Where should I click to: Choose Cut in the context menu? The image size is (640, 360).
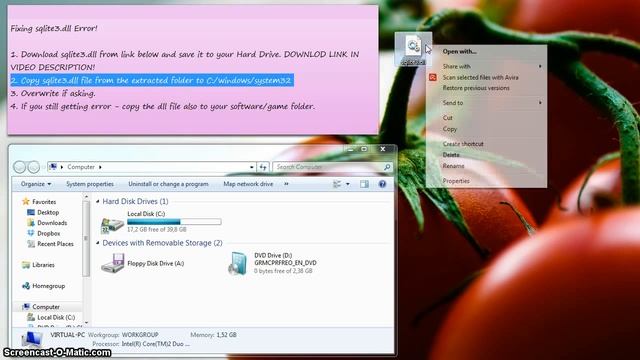tap(447, 118)
